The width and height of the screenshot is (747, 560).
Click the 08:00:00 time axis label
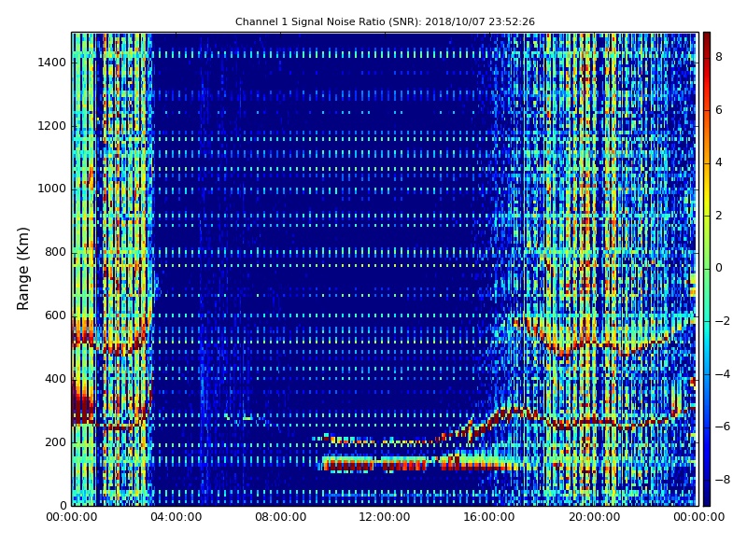pyautogui.click(x=281, y=518)
